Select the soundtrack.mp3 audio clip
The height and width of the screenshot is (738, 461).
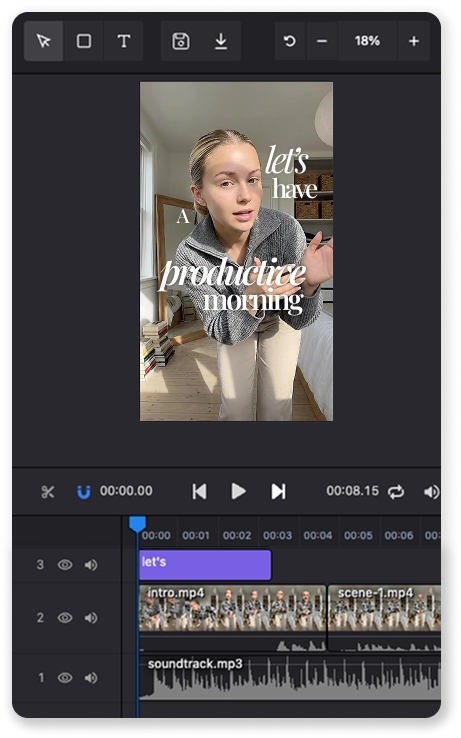[290, 678]
